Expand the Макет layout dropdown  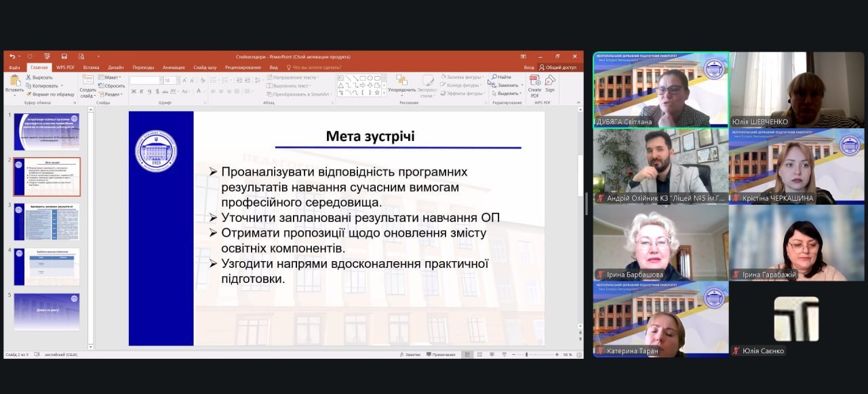point(111,77)
